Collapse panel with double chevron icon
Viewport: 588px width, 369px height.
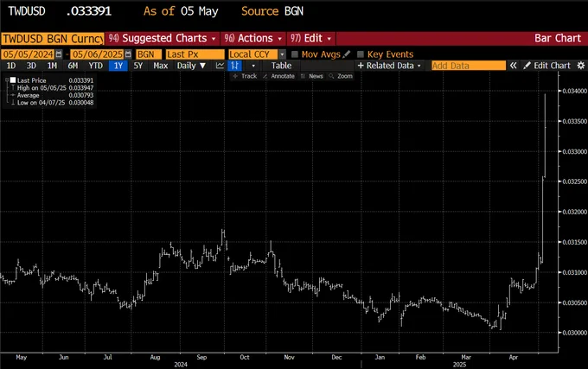(513, 66)
